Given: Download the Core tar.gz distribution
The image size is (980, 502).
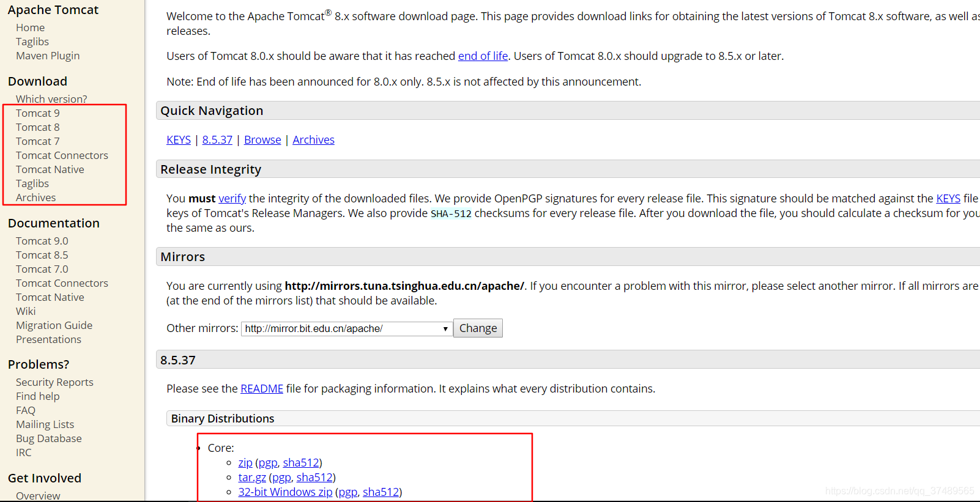Looking at the screenshot, I should [252, 478].
